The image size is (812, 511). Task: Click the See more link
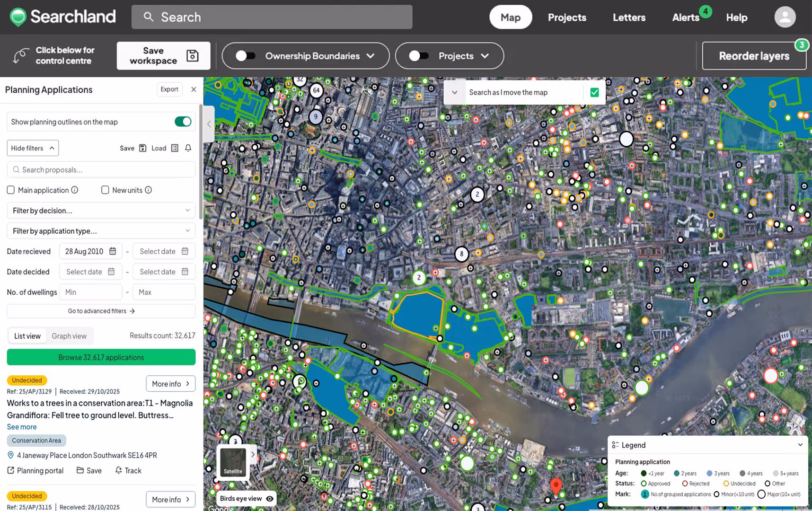tap(21, 426)
